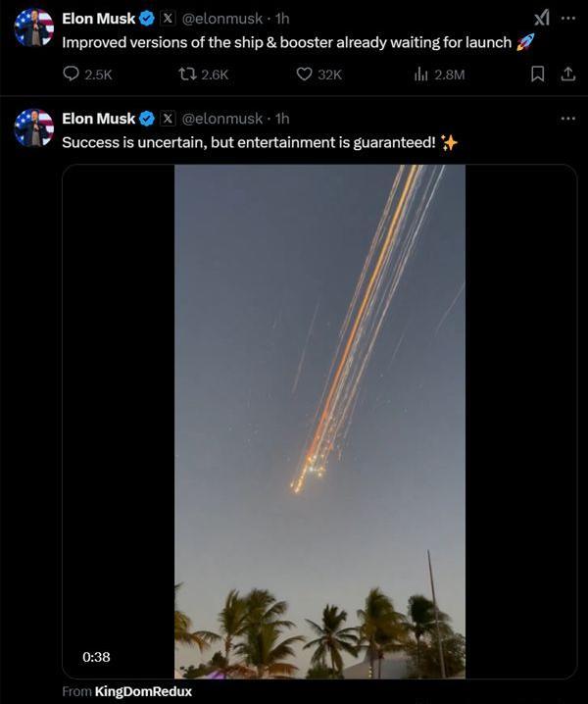Image resolution: width=588 pixels, height=704 pixels.
Task: Reply to the ship & booster post
Action: pyautogui.click(x=71, y=74)
